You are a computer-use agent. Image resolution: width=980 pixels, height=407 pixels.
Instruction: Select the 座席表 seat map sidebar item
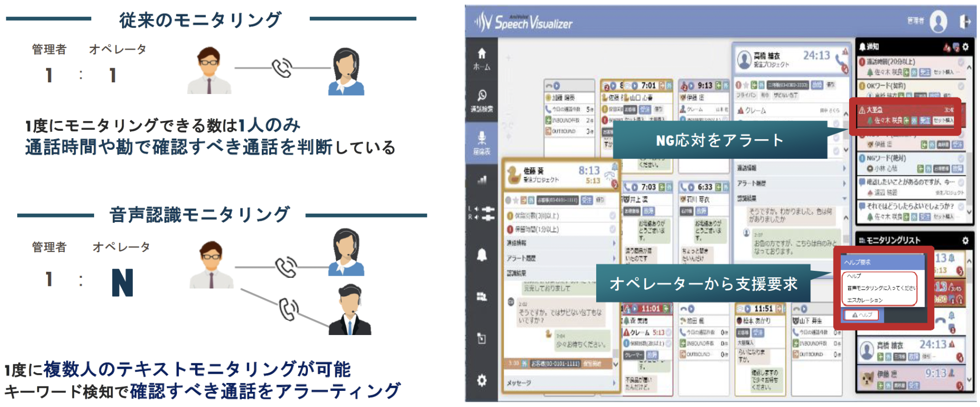tap(481, 143)
